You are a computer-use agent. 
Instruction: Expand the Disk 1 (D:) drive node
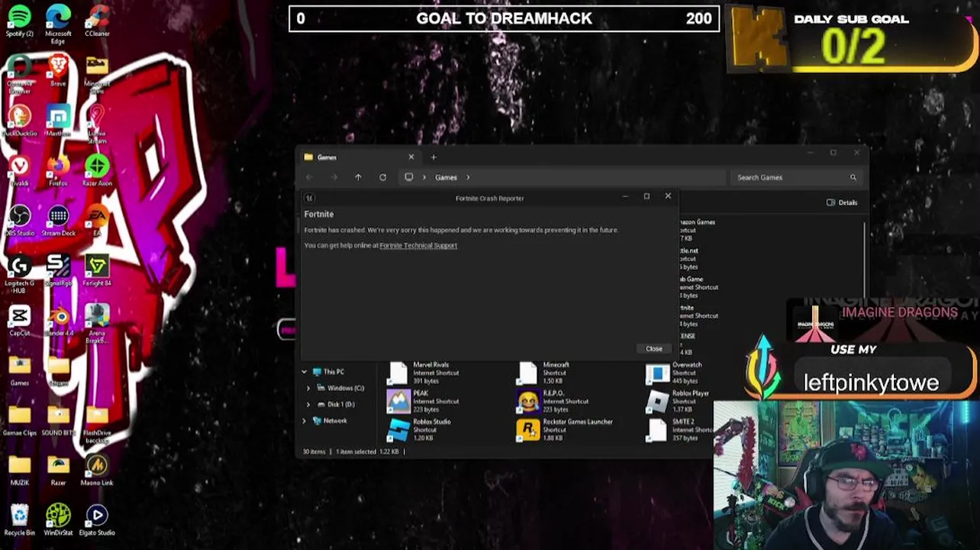pyautogui.click(x=308, y=404)
